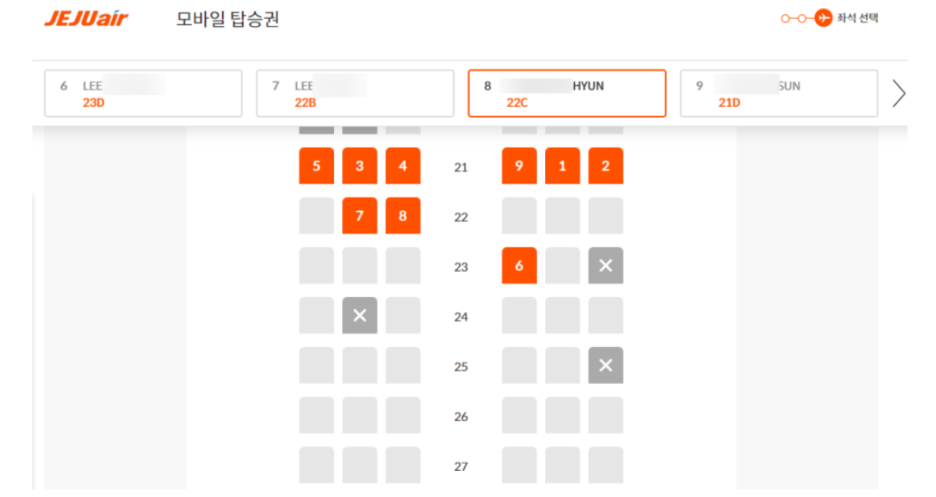Click the airplane seat-selection step icon

(823, 19)
